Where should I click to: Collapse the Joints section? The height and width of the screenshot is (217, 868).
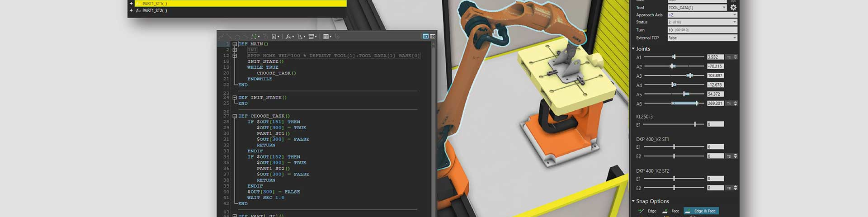click(633, 49)
